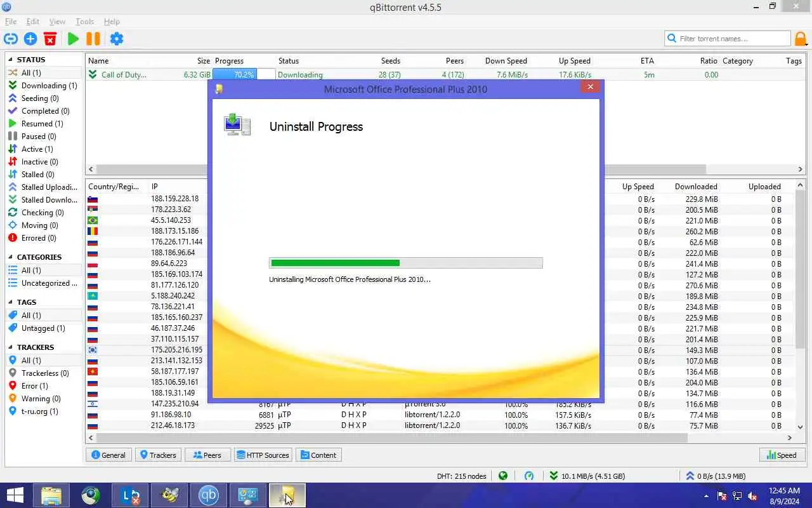Sort peers by the Downloaded column
The image size is (812, 508).
point(696,187)
